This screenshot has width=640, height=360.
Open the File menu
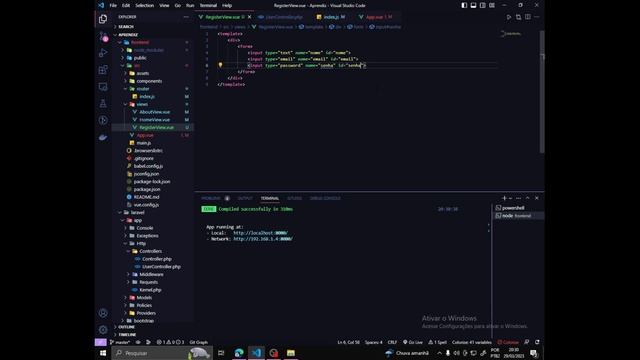113,5
